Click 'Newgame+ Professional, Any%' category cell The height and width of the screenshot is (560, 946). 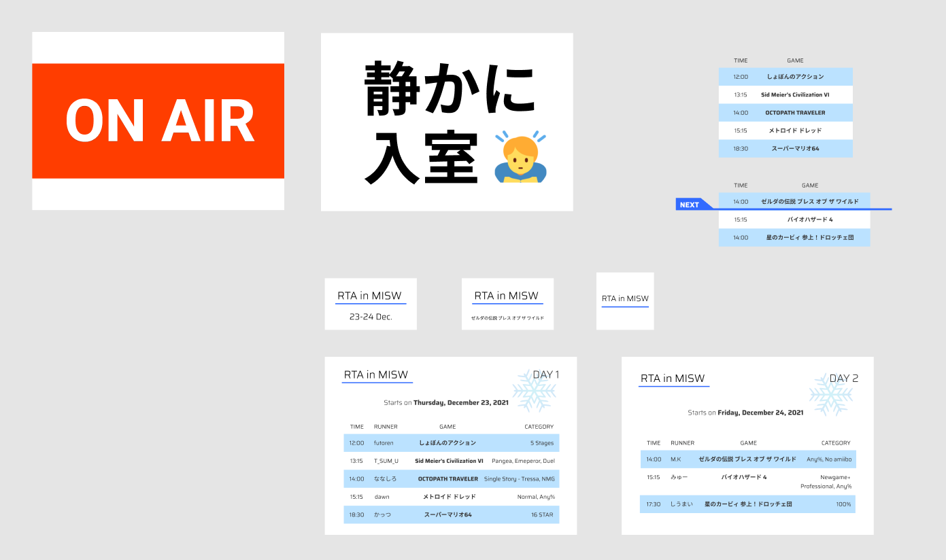[x=826, y=482]
